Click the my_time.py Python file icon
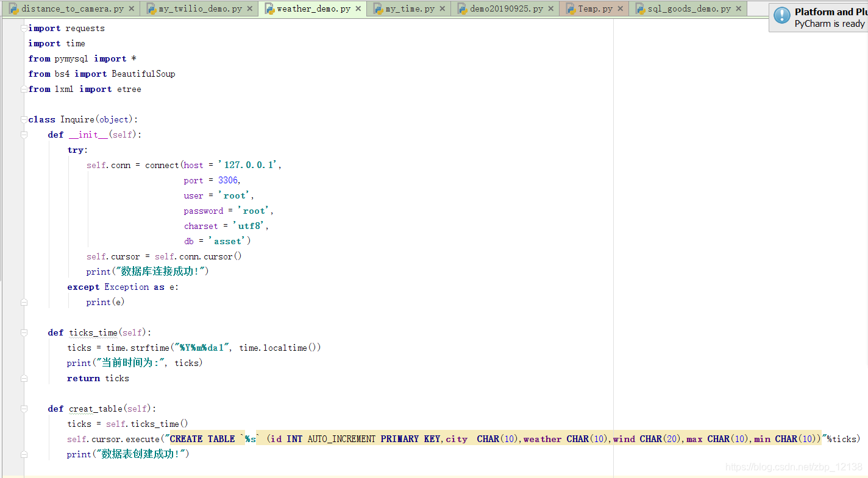The width and height of the screenshot is (868, 478). tap(378, 9)
